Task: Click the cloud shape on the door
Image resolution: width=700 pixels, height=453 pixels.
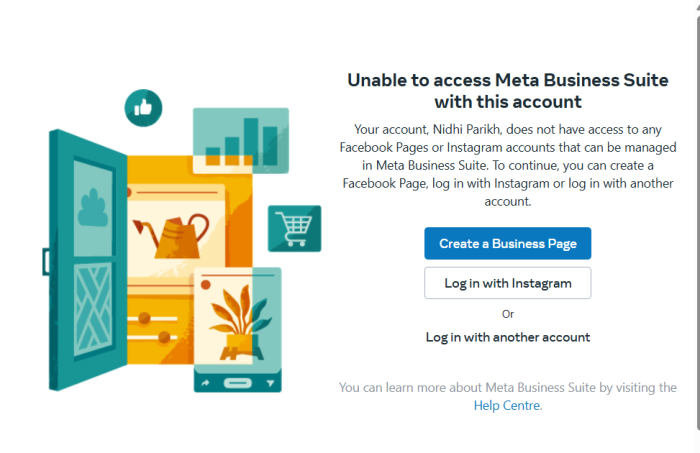Action: click(x=93, y=209)
